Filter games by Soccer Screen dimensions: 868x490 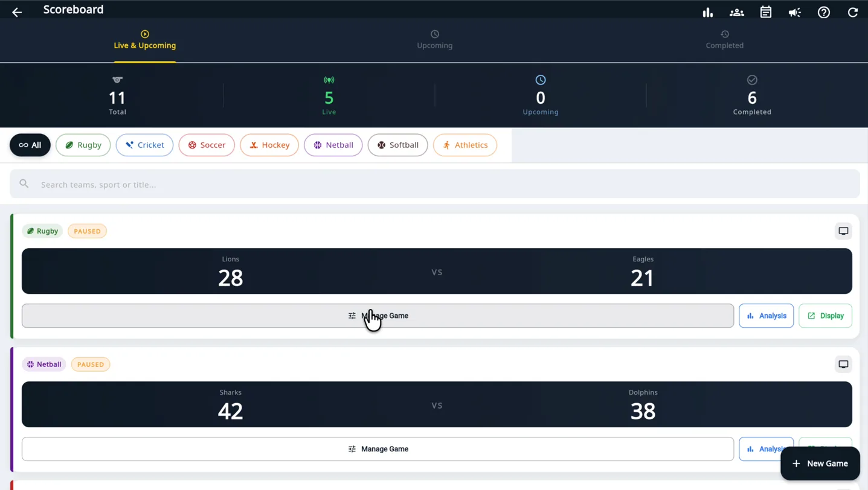(x=207, y=145)
